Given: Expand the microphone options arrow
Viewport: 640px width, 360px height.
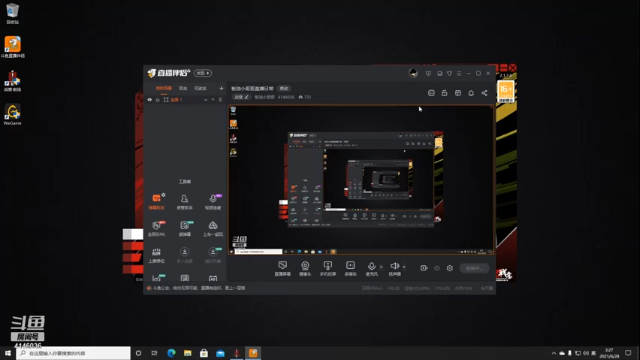Looking at the screenshot, I should pos(381,267).
